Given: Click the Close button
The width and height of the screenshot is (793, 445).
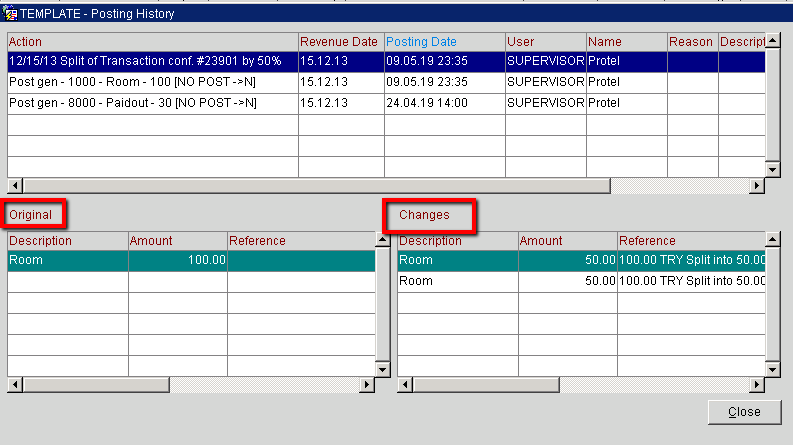Looking at the screenshot, I should click(x=744, y=412).
